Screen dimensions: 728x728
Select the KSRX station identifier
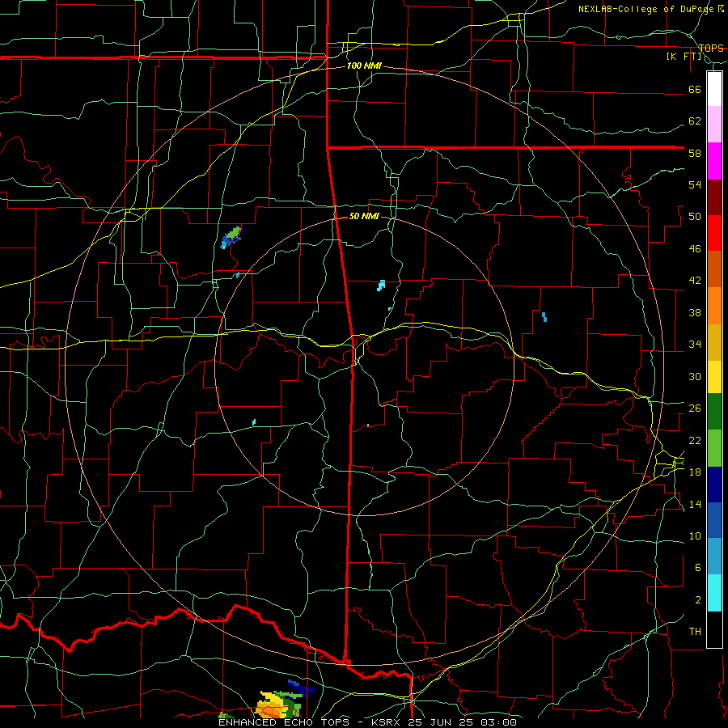pyautogui.click(x=388, y=722)
